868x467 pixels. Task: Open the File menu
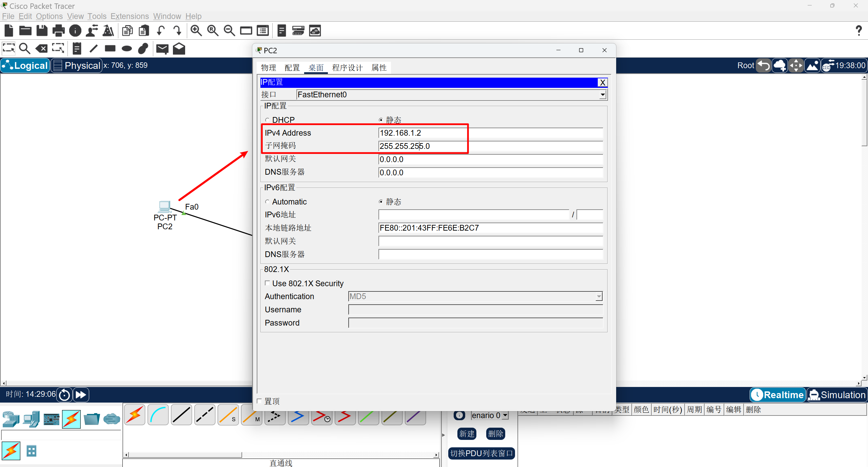[8, 16]
